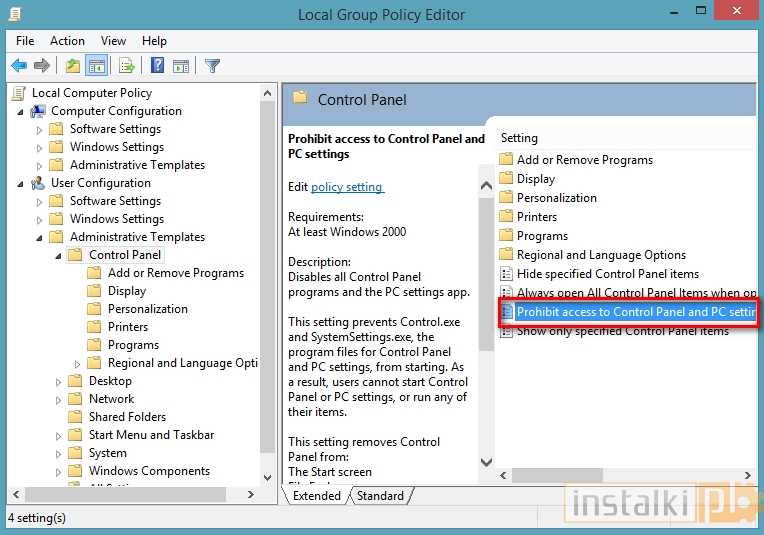Open the Help menu
764x535 pixels.
tap(154, 41)
